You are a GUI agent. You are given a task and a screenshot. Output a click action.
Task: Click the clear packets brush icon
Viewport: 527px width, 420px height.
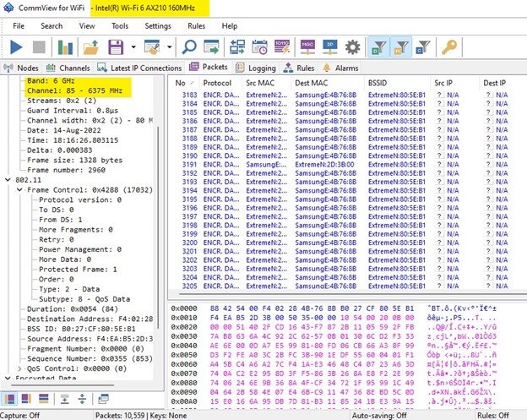click(x=152, y=47)
